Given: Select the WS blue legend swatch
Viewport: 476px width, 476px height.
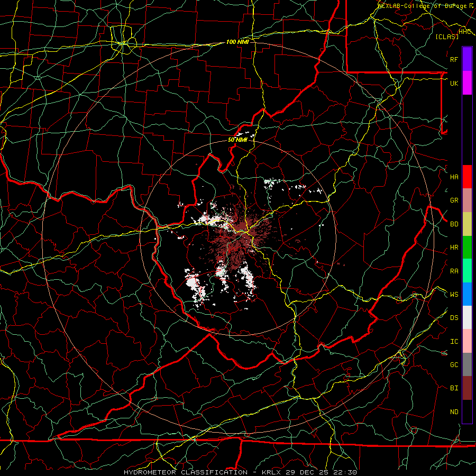Looking at the screenshot, I should coord(467,294).
